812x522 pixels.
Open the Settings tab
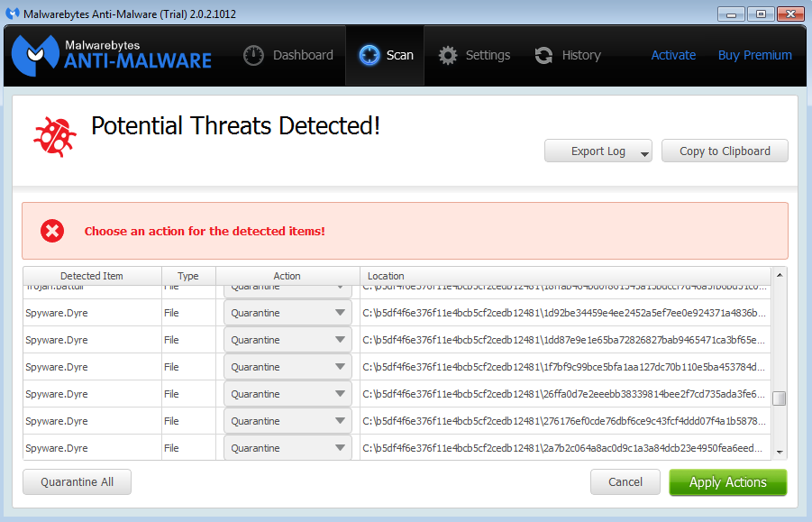point(474,55)
